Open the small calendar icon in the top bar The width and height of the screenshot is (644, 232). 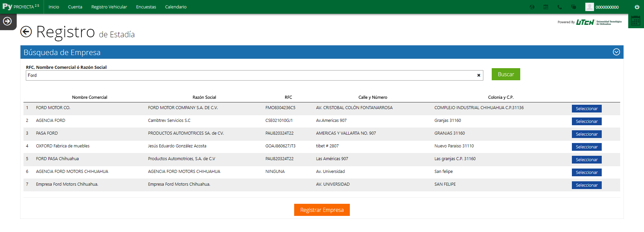point(546,7)
